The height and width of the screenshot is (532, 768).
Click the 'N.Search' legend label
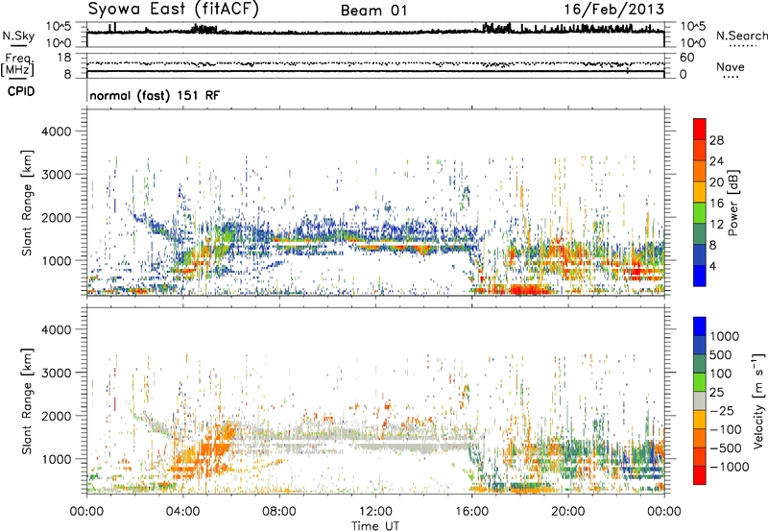[741, 36]
